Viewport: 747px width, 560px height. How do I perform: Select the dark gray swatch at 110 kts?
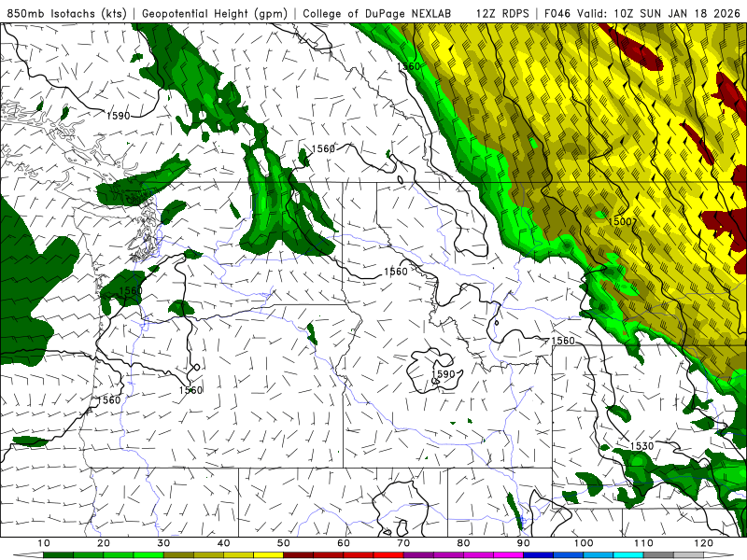(x=658, y=555)
